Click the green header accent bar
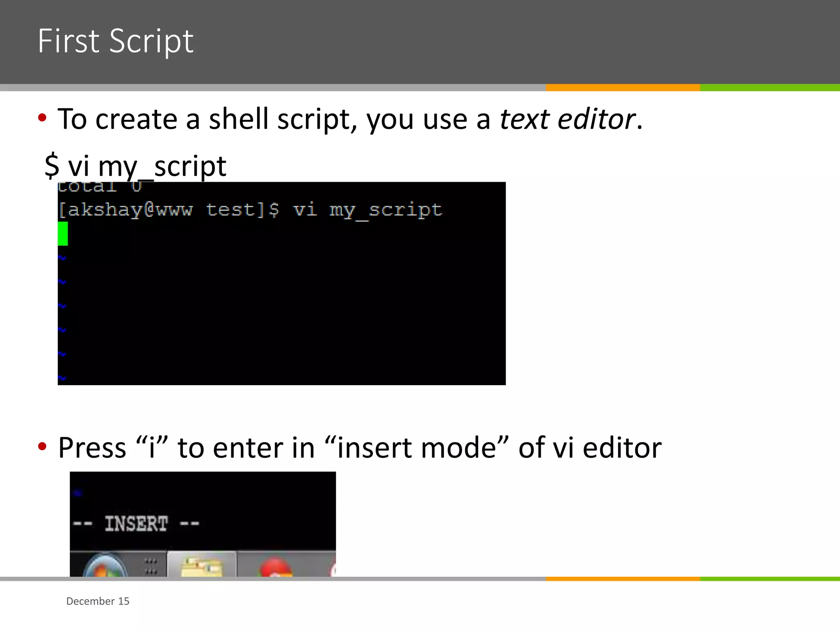840x630 pixels. coord(769,87)
